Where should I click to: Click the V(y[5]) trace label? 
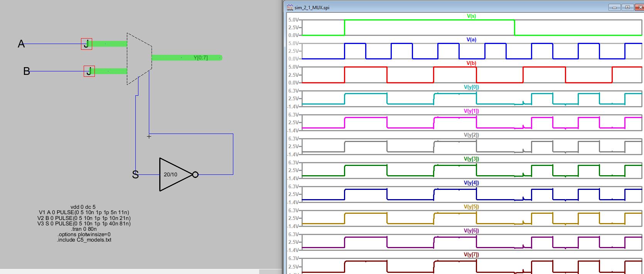pyautogui.click(x=471, y=207)
